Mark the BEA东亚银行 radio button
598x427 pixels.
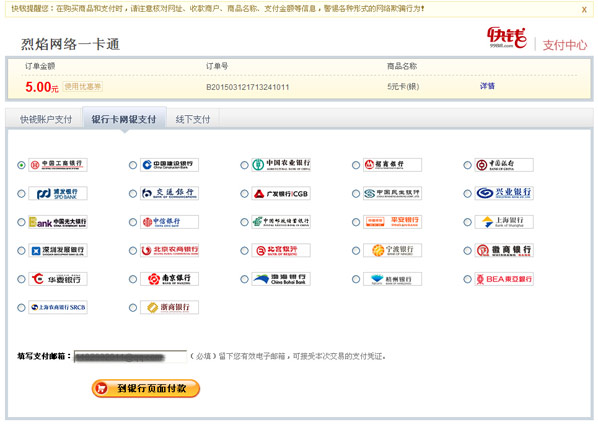[x=468, y=279]
